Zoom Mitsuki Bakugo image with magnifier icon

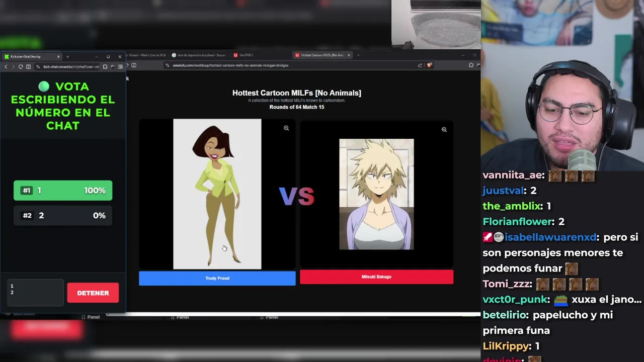point(444,129)
